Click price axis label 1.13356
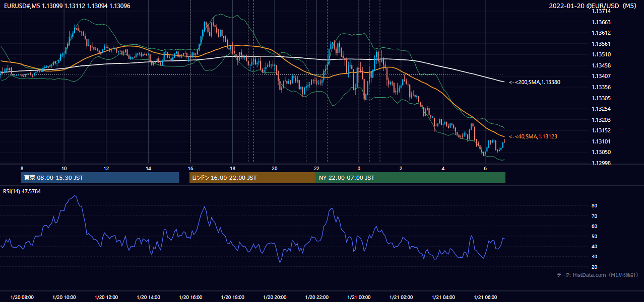Image resolution: width=644 pixels, height=302 pixels. [601, 87]
